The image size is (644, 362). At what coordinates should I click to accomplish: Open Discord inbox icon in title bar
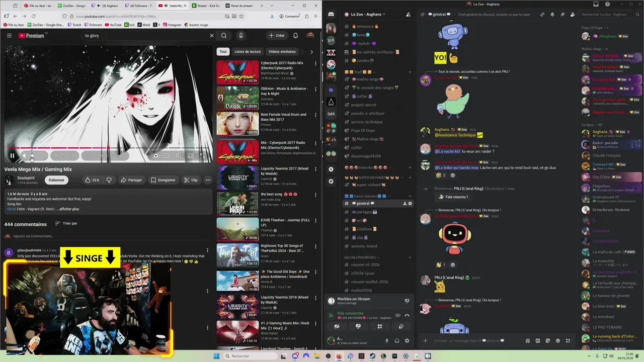pos(595,4)
